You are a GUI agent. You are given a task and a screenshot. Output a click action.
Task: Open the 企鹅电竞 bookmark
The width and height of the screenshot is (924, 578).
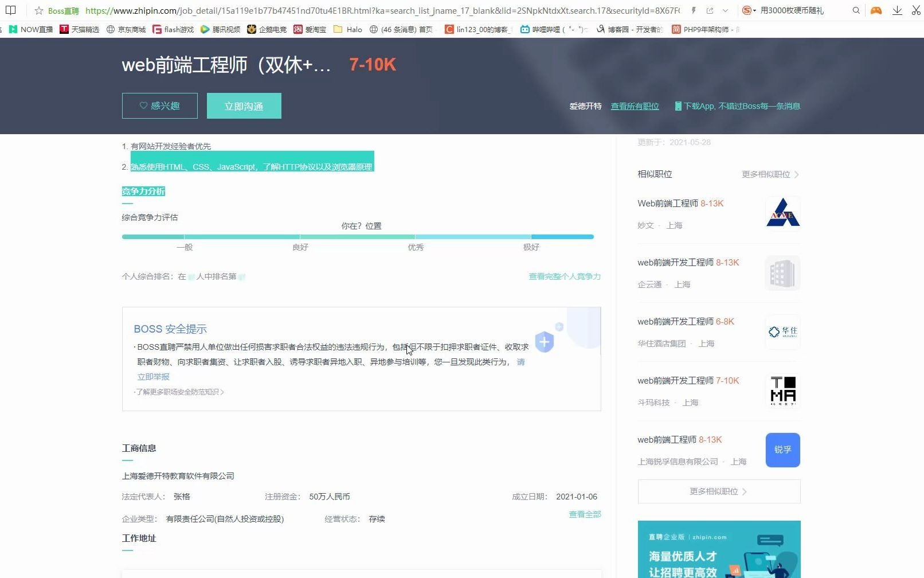(267, 29)
